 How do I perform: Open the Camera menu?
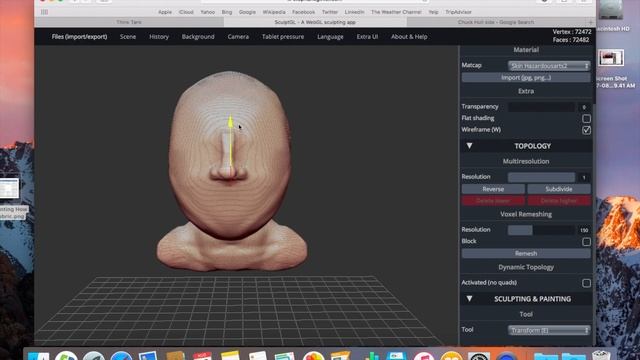(238, 37)
